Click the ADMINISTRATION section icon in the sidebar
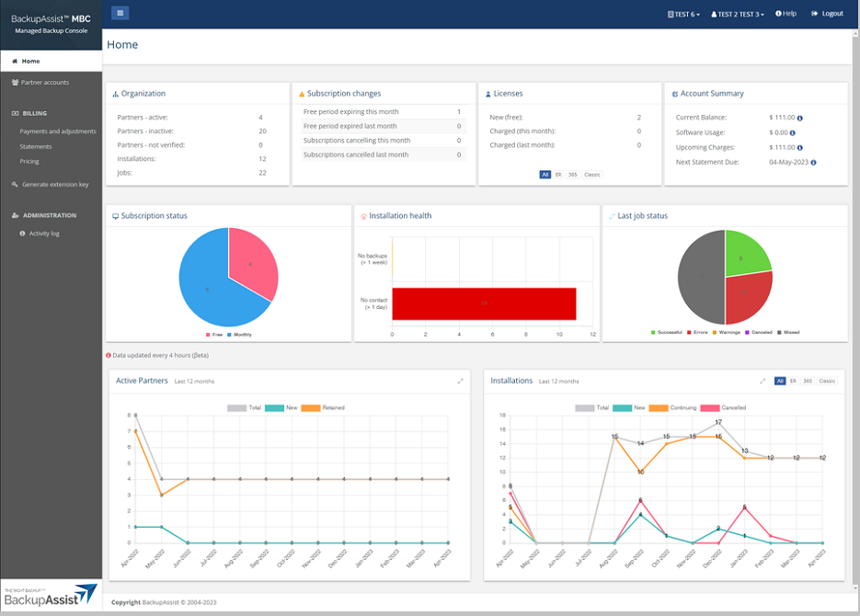The height and width of the screenshot is (616, 860). 16,215
